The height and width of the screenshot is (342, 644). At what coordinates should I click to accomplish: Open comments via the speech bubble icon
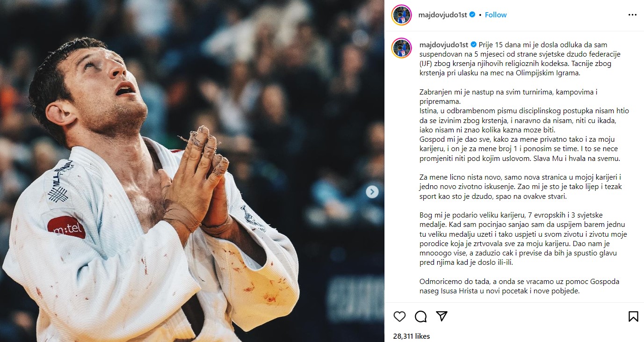(x=420, y=317)
